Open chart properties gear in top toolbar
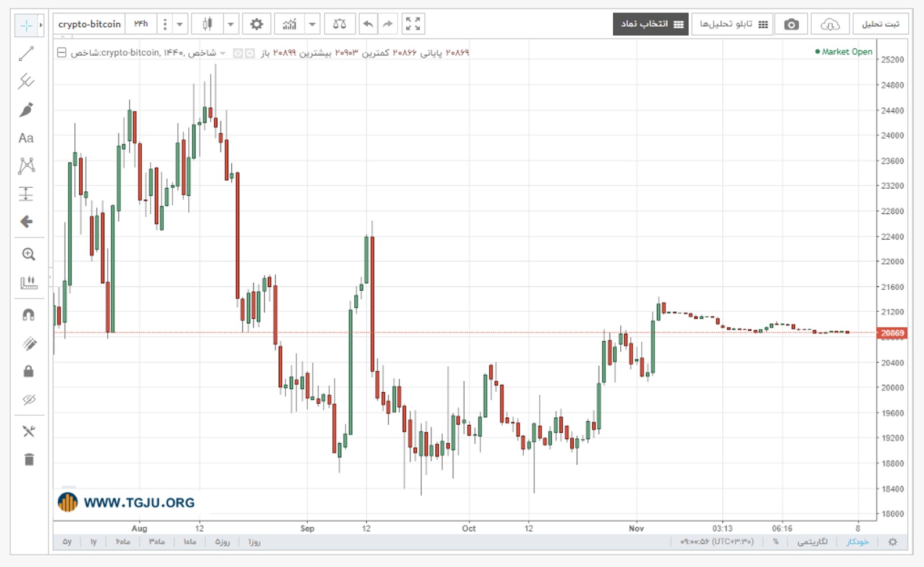The width and height of the screenshot is (924, 567). point(256,24)
